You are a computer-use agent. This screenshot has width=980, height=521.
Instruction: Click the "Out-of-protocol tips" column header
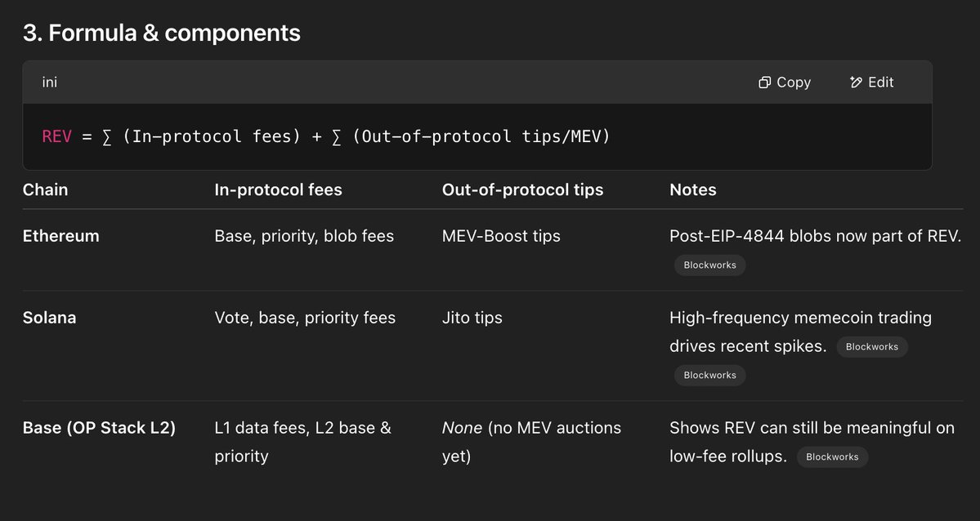pos(522,190)
